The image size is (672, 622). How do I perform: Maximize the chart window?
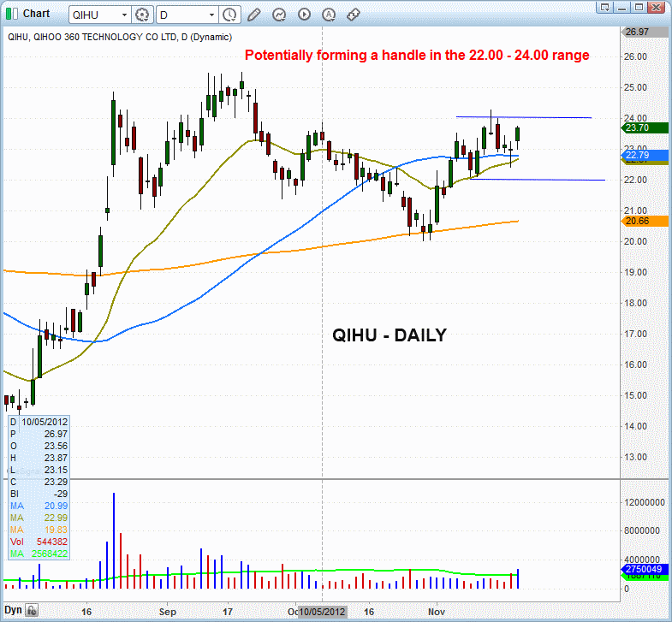point(639,8)
